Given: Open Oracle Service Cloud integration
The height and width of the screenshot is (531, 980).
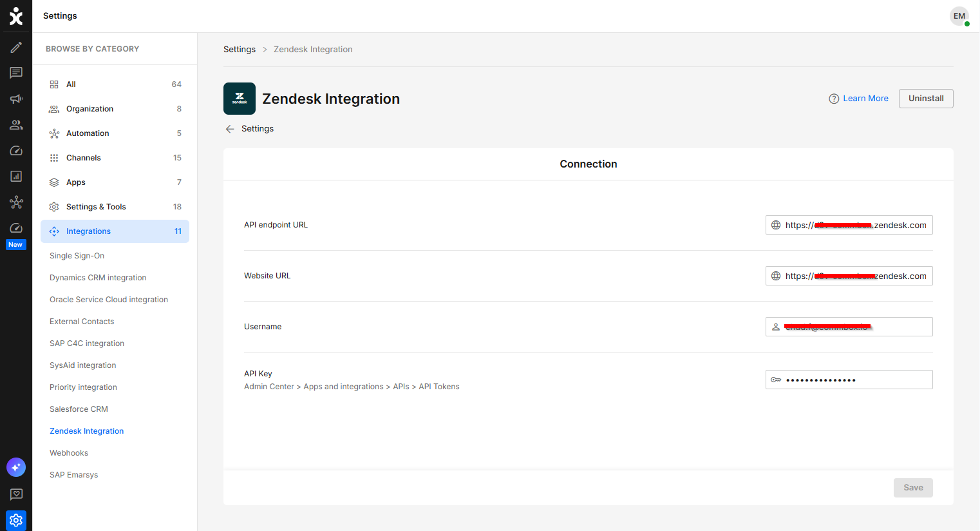Looking at the screenshot, I should [x=109, y=300].
